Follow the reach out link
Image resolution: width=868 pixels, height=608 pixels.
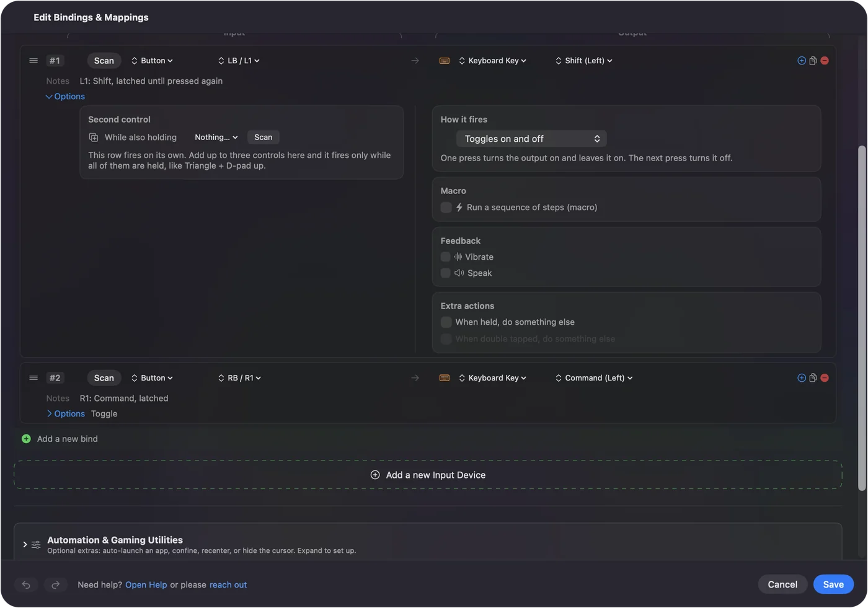tap(228, 585)
